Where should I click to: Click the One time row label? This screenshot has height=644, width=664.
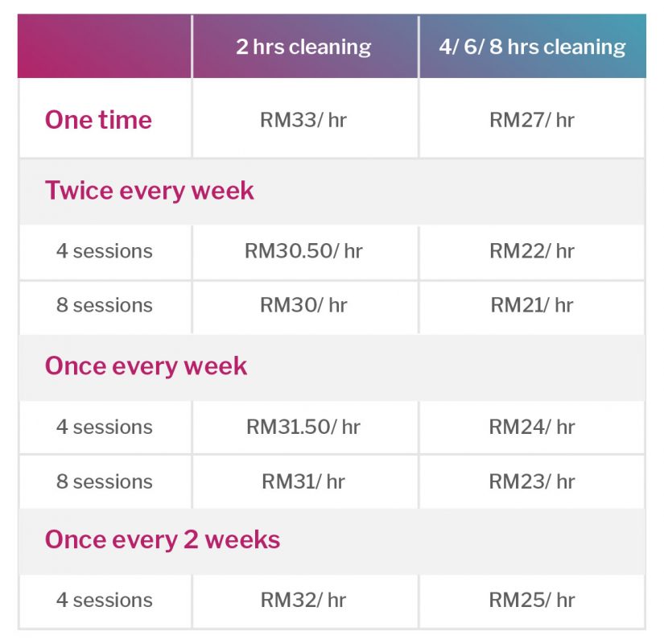pyautogui.click(x=98, y=119)
